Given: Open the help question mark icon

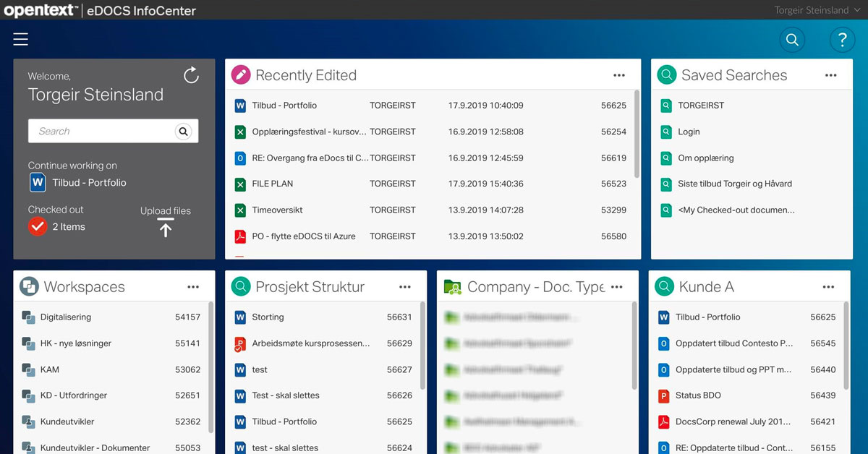Looking at the screenshot, I should (x=842, y=40).
